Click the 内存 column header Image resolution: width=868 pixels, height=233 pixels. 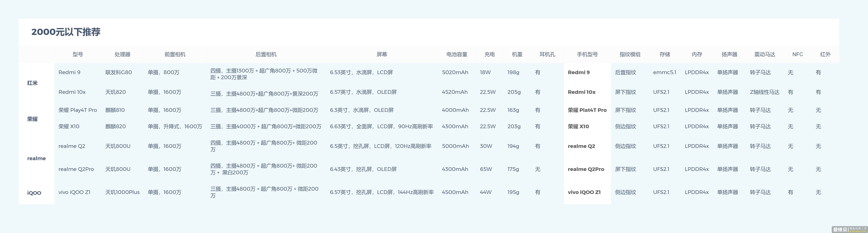pyautogui.click(x=697, y=54)
